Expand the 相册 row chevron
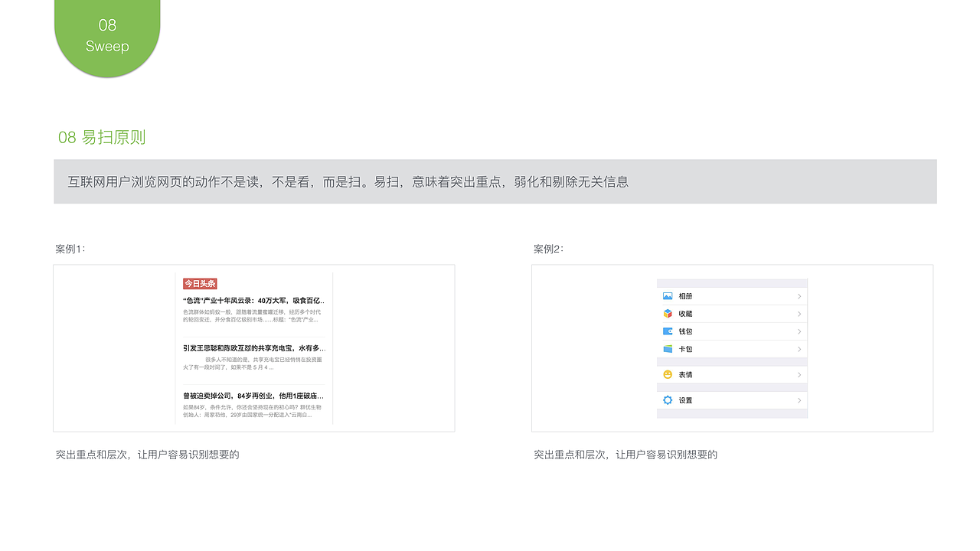The image size is (980, 551). pyautogui.click(x=799, y=296)
